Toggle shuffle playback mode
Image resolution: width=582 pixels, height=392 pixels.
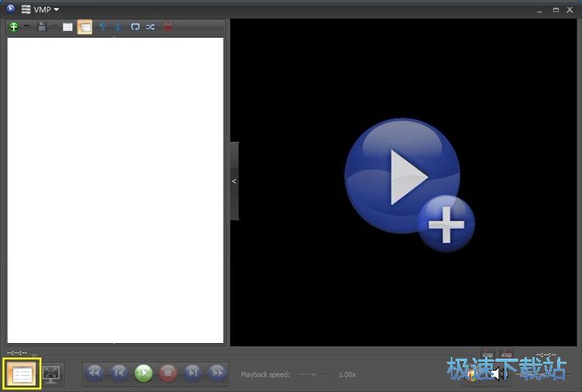tap(151, 26)
